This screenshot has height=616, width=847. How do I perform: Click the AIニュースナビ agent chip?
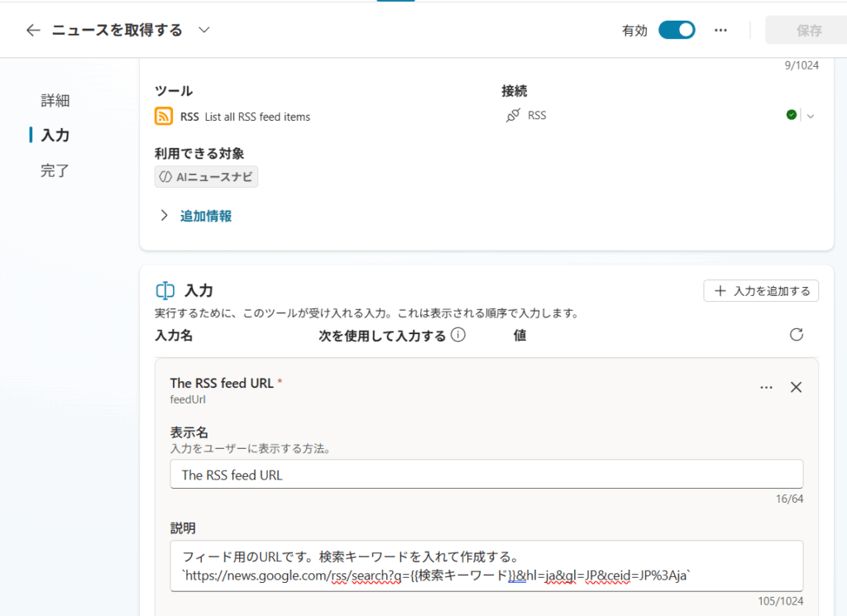pos(207,177)
